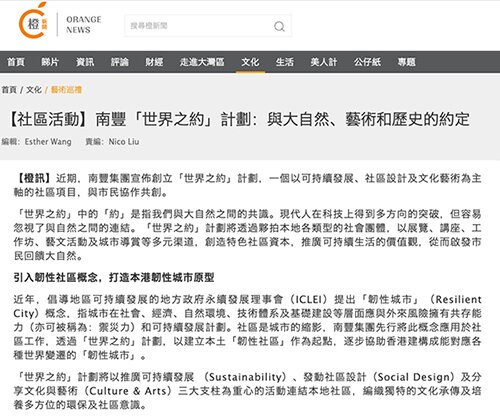Open the 走進大灣區 nav menu item

click(202, 62)
